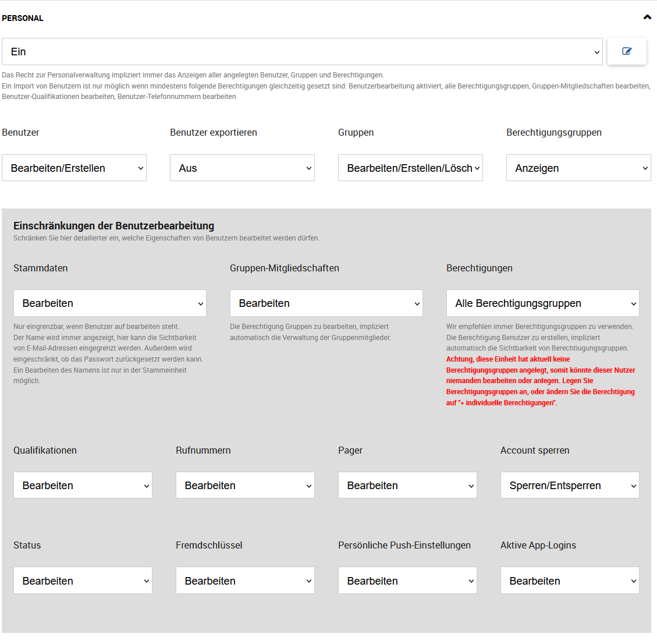Select the Stammdaten dropdown
Screen dimensions: 657x644
[109, 303]
